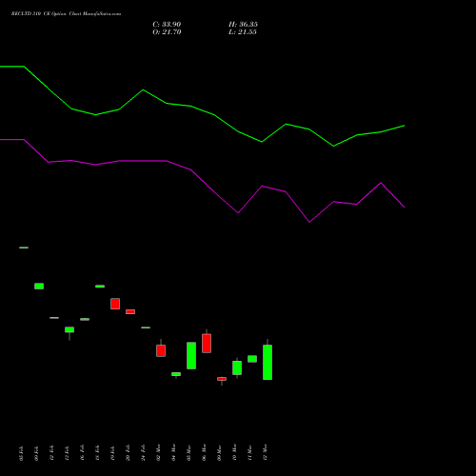Select the 20 Feb date label

coord(128,453)
